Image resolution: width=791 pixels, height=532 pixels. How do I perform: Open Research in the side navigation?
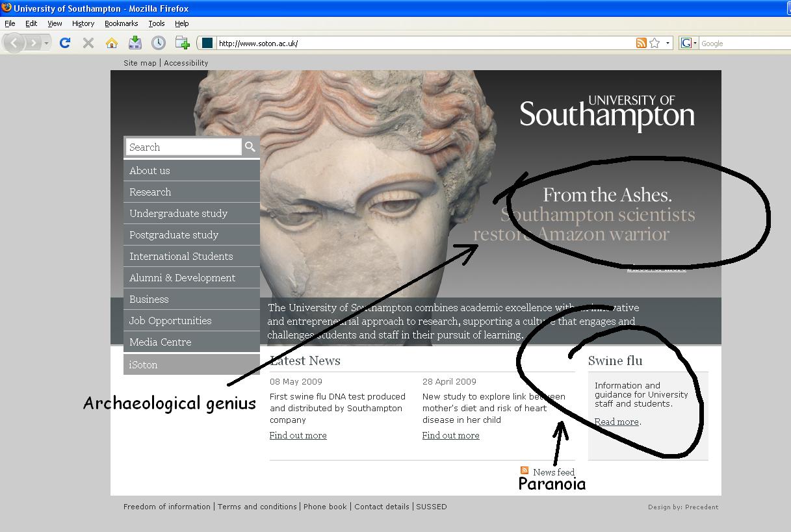(192, 192)
